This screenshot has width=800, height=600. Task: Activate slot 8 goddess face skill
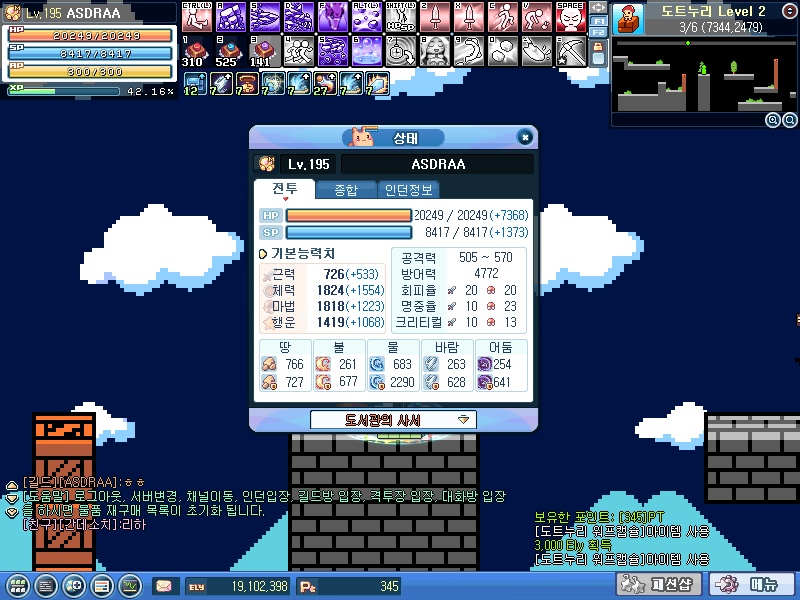[x=435, y=52]
